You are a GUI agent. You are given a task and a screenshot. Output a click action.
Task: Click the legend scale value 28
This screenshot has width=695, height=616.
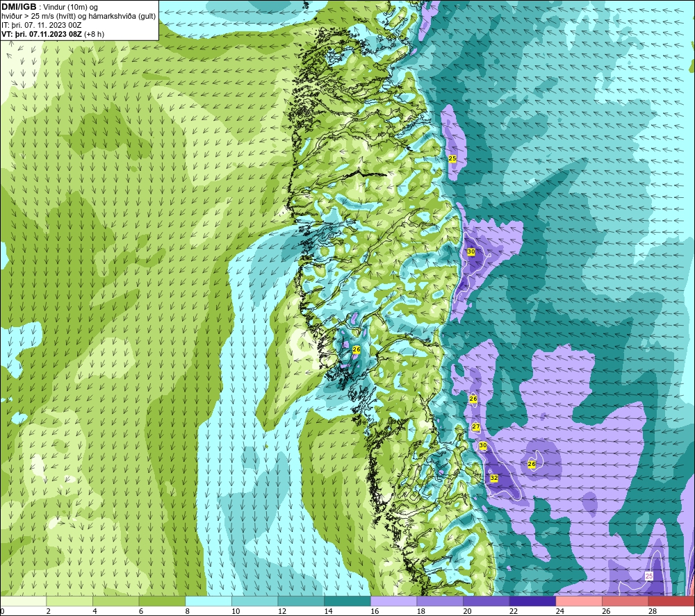(653, 611)
